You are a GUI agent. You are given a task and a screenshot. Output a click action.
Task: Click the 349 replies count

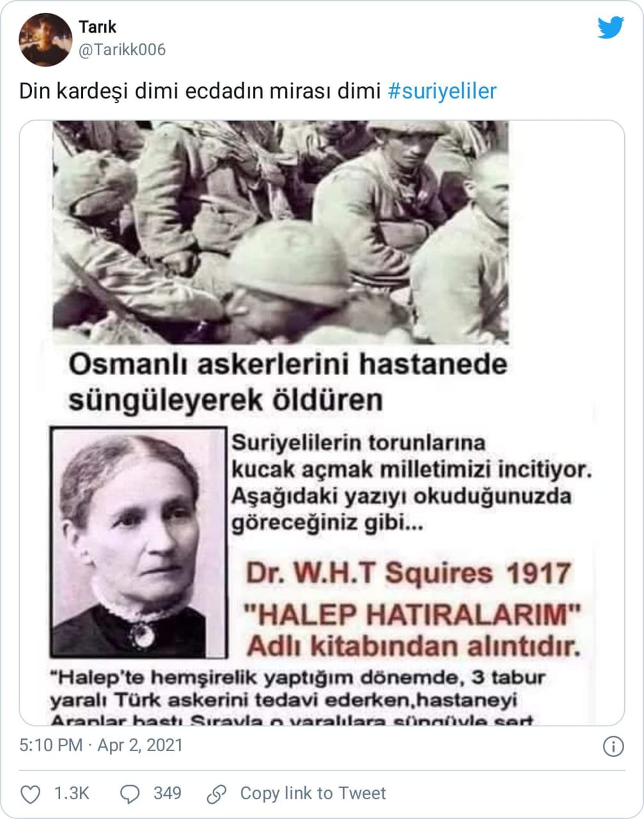167,793
